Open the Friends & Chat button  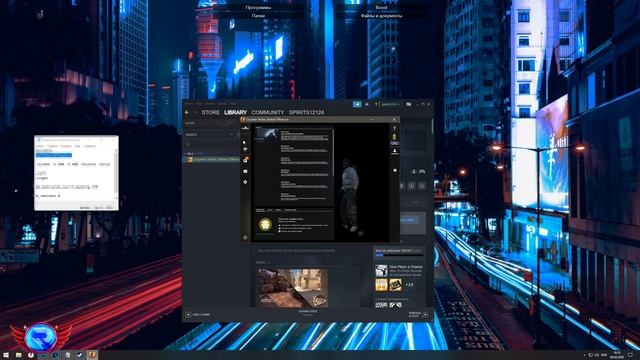point(418,314)
